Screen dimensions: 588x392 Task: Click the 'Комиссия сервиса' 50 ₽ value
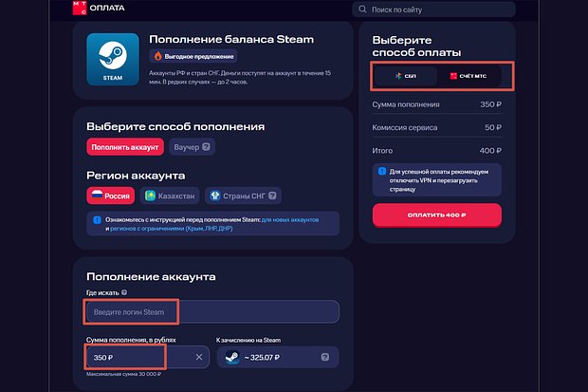coord(493,127)
